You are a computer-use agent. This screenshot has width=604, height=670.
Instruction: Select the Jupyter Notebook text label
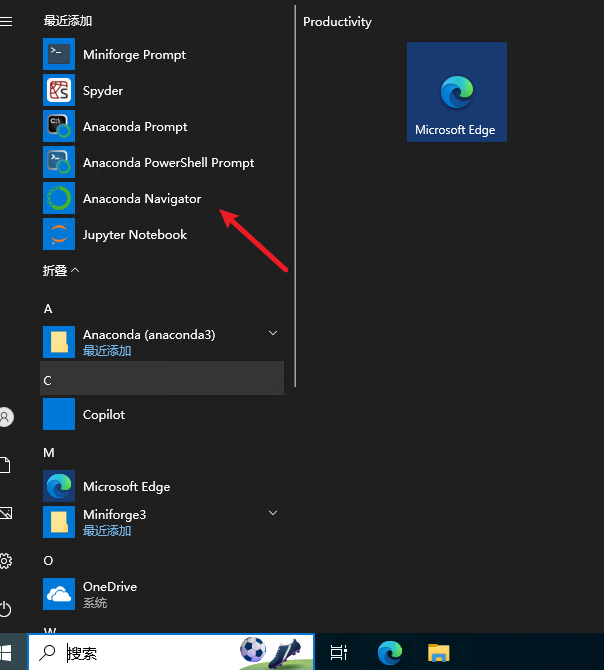tap(135, 235)
